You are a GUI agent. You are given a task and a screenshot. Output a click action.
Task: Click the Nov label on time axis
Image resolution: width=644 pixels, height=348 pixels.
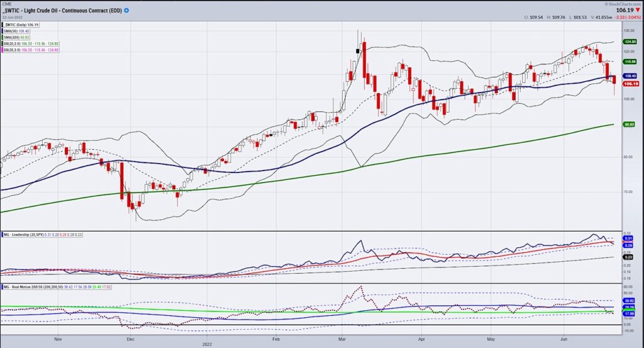58,339
